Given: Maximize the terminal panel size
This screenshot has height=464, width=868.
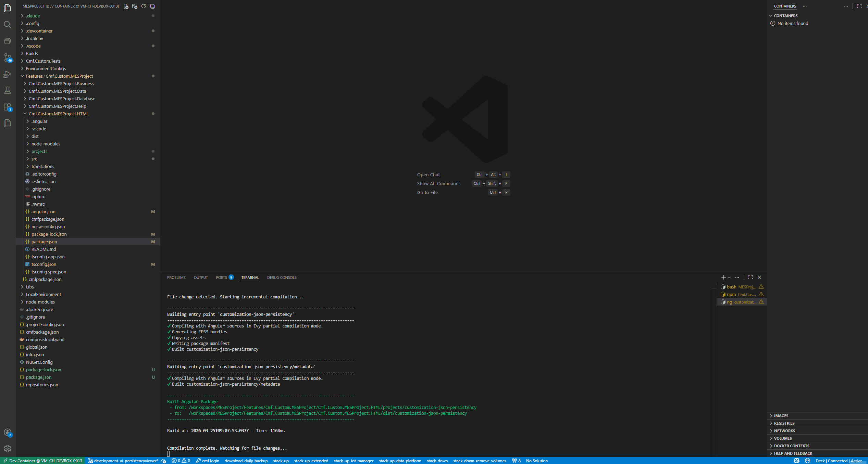Looking at the screenshot, I should [x=750, y=277].
